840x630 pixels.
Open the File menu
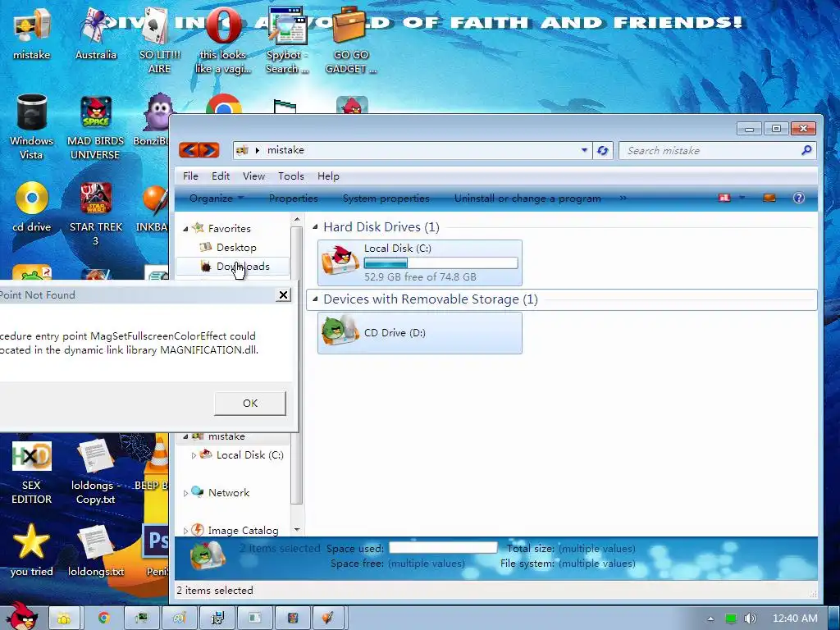click(190, 176)
